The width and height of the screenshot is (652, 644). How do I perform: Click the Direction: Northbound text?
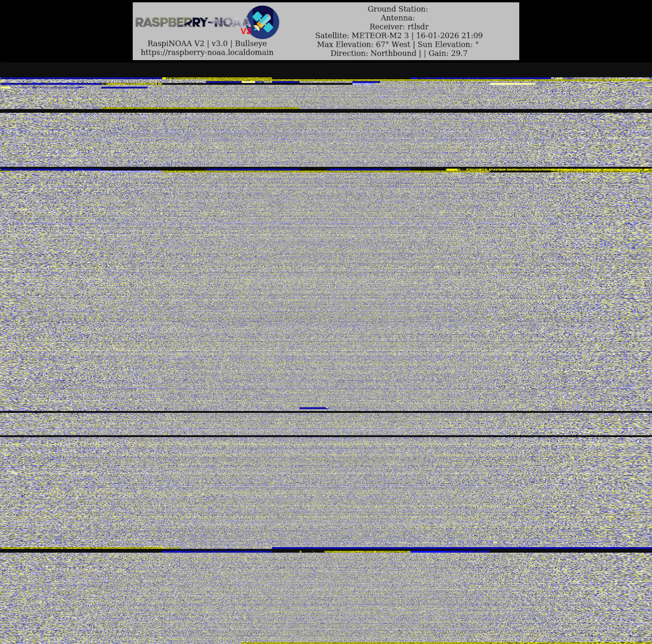(373, 53)
